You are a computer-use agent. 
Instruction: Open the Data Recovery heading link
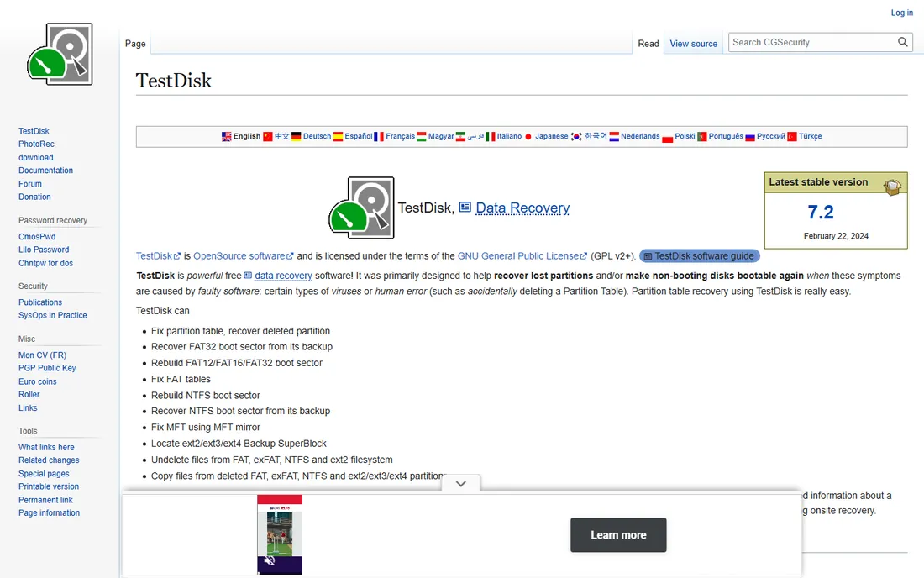[522, 208]
